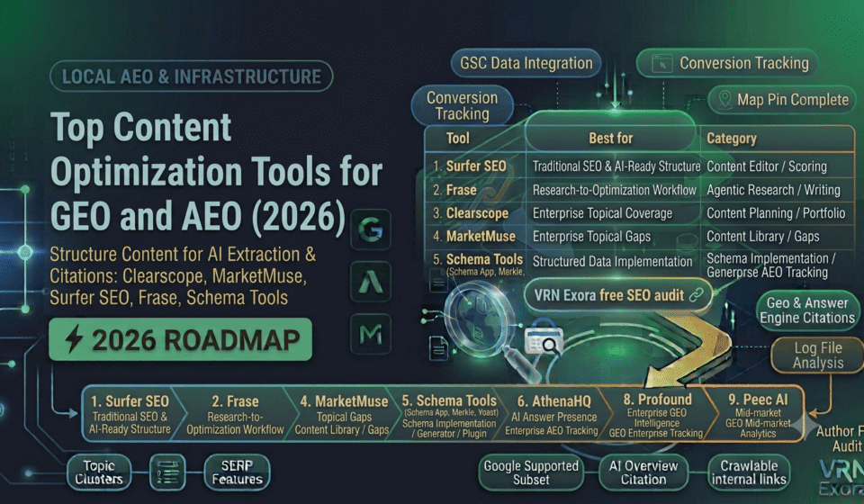Viewport: 864px width, 504px height.
Task: Click the Structure Content for AI Extraction subtitle
Action: click(x=183, y=276)
